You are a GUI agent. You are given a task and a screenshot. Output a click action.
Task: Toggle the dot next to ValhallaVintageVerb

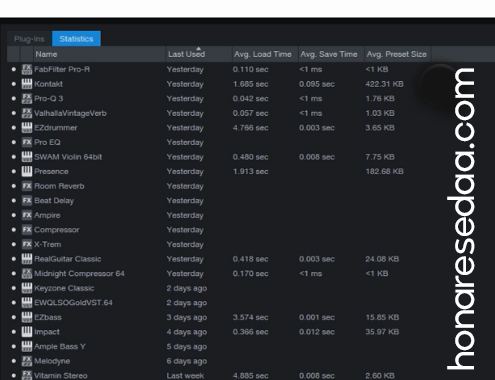14,113
